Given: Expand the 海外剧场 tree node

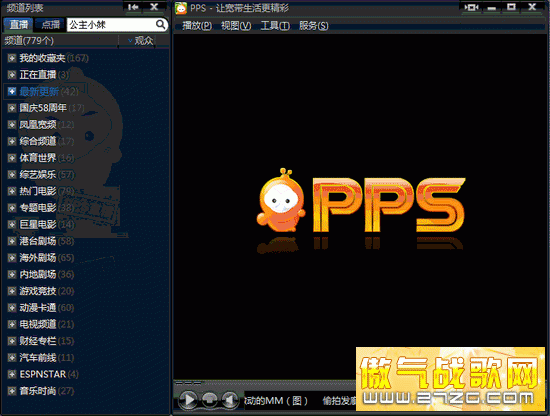Looking at the screenshot, I should (12, 258).
